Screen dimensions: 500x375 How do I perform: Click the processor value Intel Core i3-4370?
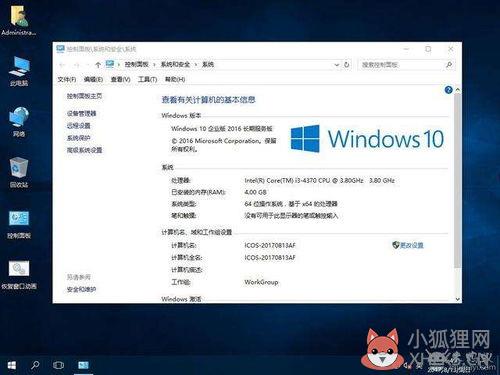[x=319, y=181]
